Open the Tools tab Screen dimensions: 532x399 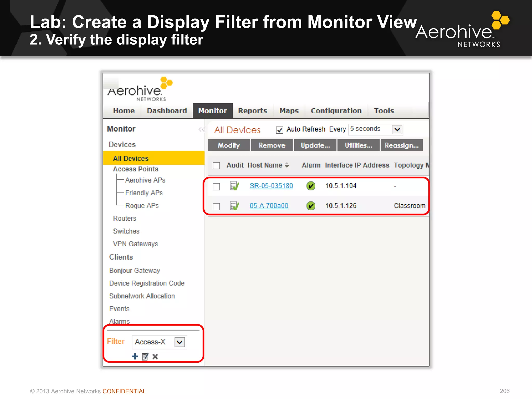(384, 111)
